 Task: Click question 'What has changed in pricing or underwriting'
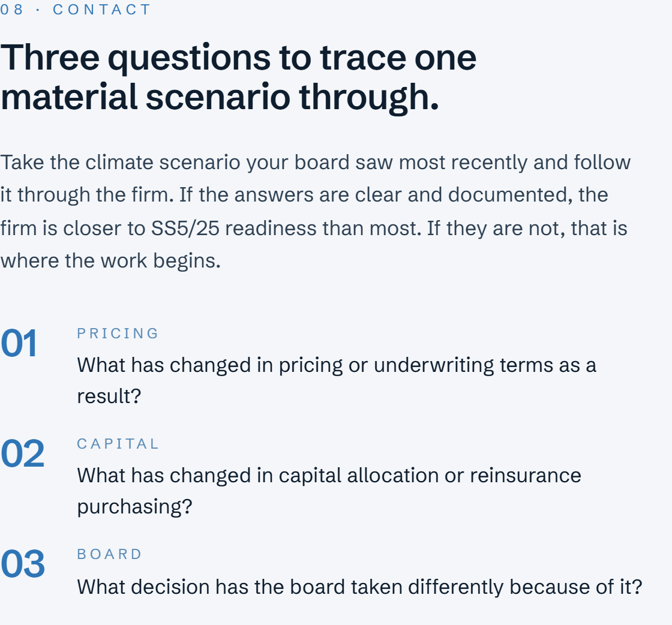point(337,380)
